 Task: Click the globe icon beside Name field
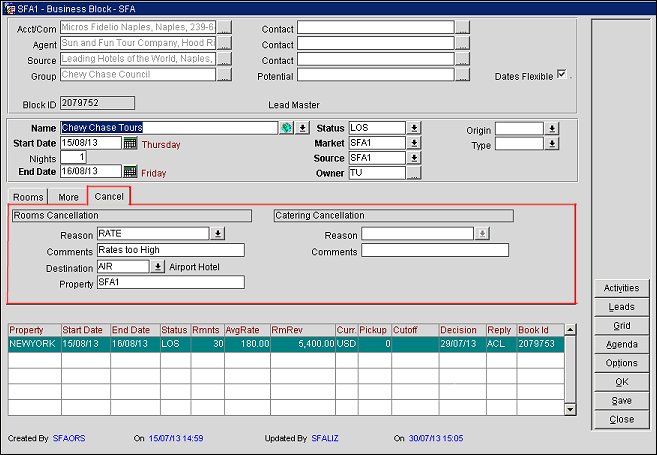tap(286, 128)
